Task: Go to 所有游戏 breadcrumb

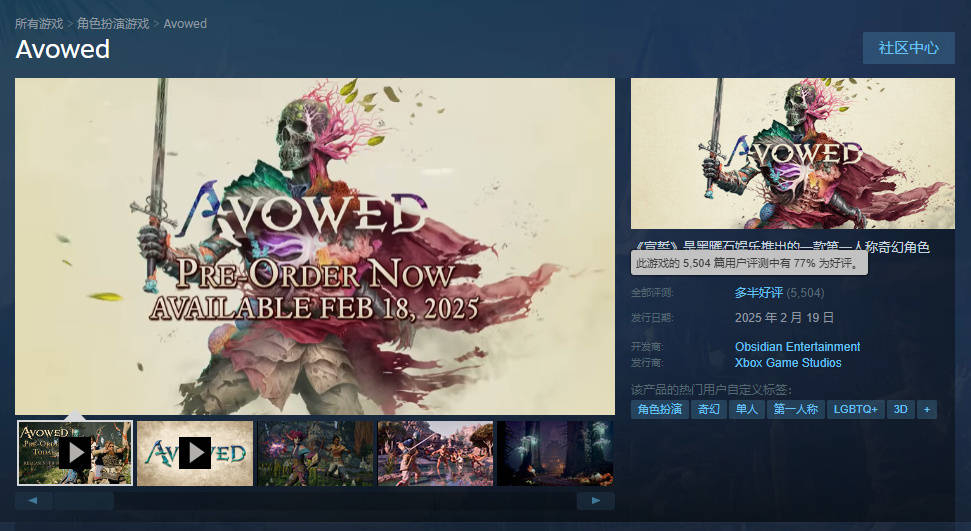Action: tap(39, 24)
